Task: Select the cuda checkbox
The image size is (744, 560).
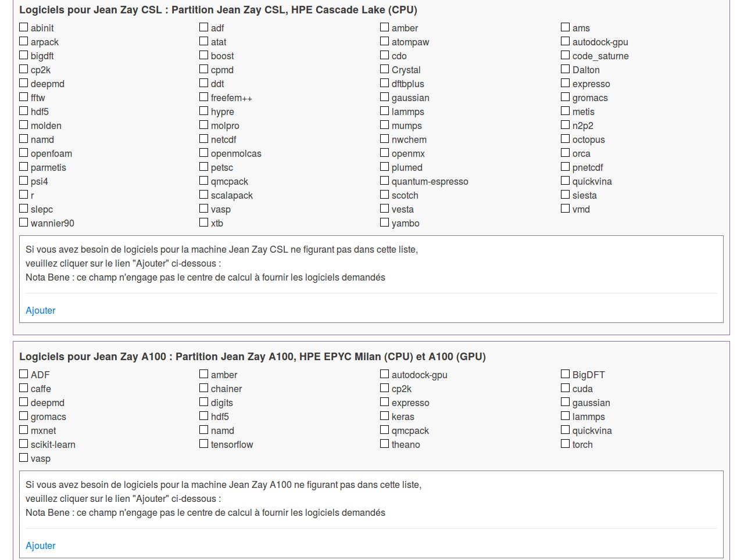Action: [566, 388]
